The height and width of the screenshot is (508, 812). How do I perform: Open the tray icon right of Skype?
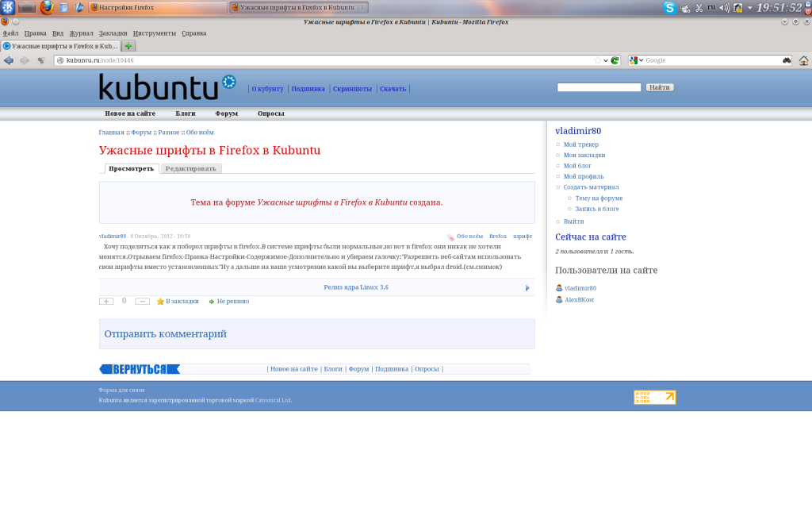tap(686, 8)
